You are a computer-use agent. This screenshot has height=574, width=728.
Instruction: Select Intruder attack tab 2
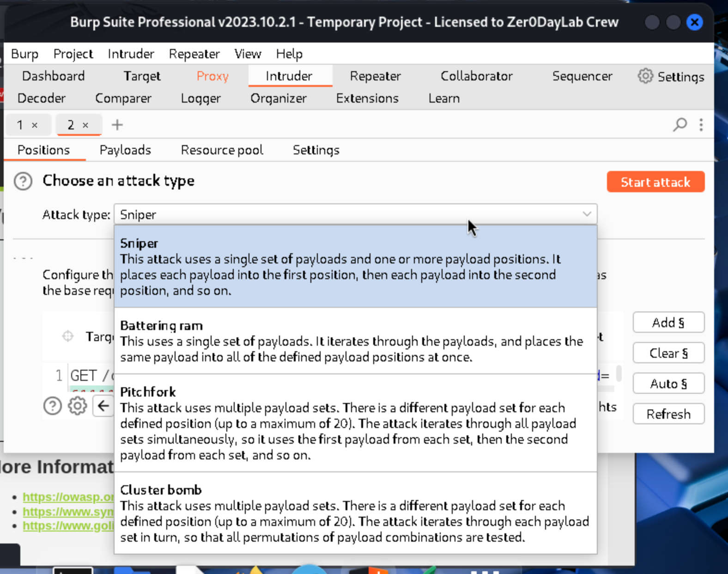(71, 125)
